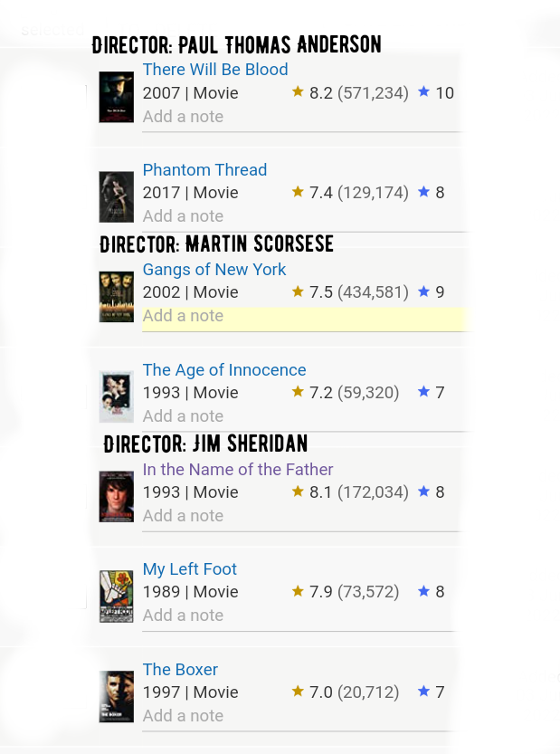Click the My Left Foot poster thumbnail
Screen dimensions: 560x754
pos(117,597)
